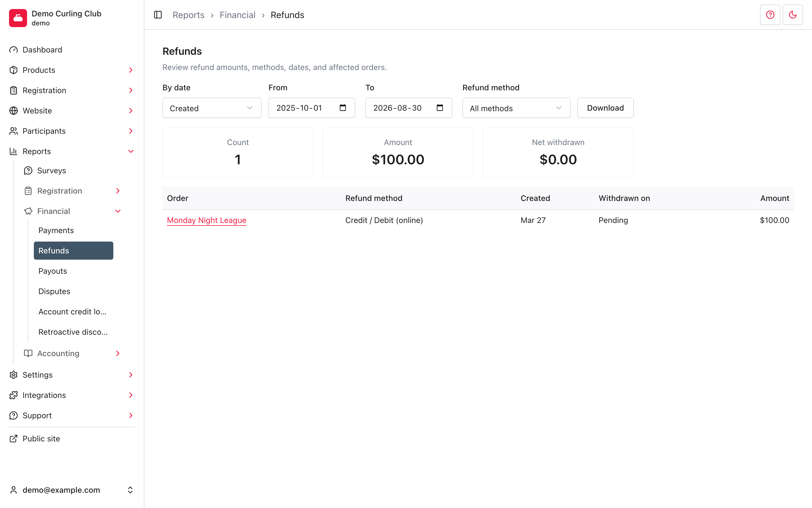Go to the Payments report
Screen dimensions: 812x508
pos(74,231)
